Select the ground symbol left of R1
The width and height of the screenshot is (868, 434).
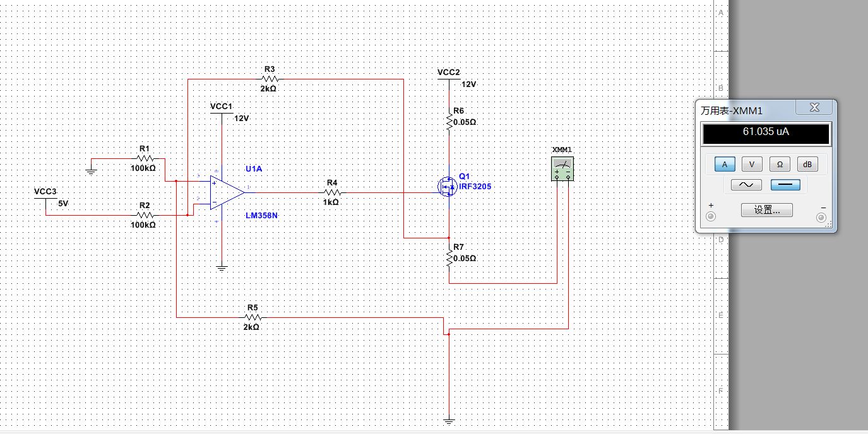point(91,169)
